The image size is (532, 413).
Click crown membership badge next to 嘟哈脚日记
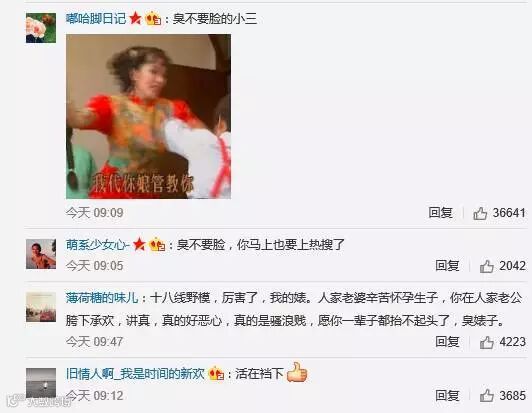pyautogui.click(x=153, y=19)
